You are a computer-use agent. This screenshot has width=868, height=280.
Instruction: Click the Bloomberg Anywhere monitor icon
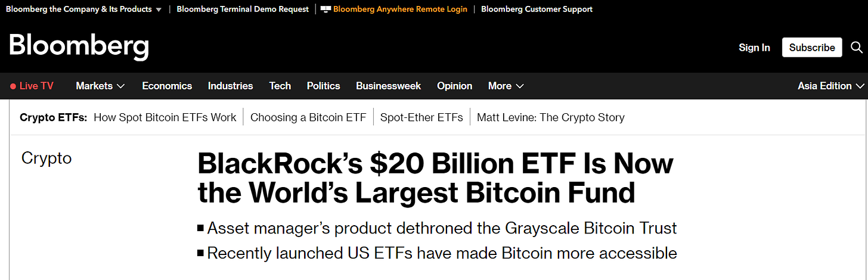coord(325,9)
